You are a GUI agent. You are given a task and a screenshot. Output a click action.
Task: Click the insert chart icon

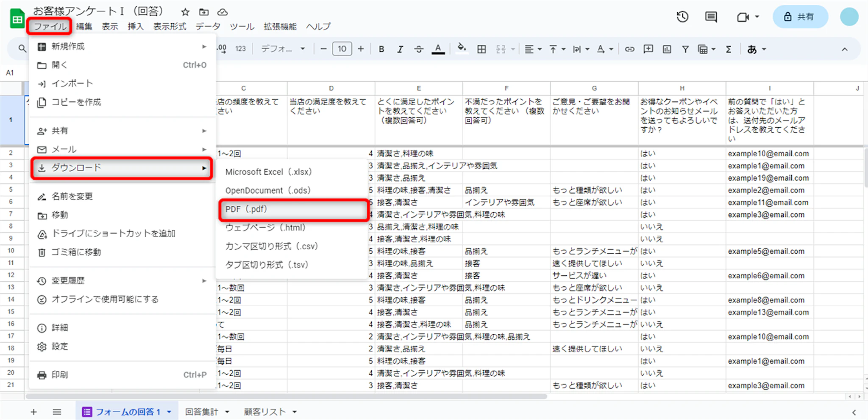[x=667, y=49]
